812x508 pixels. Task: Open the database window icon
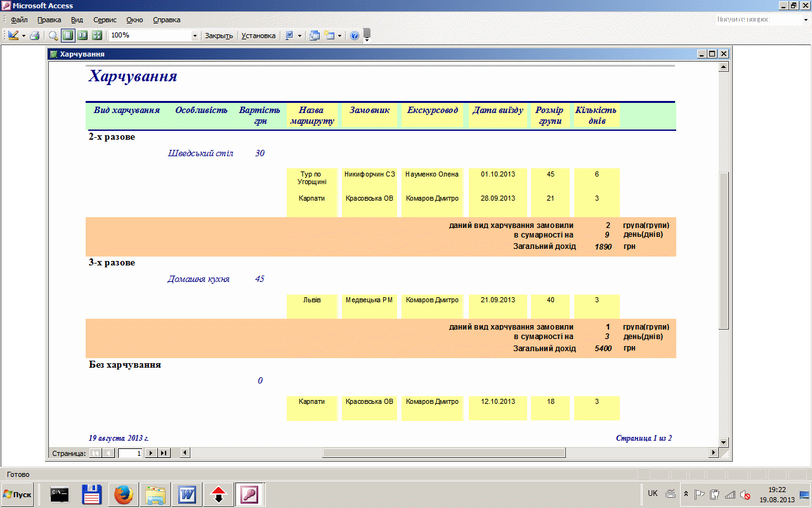click(314, 36)
